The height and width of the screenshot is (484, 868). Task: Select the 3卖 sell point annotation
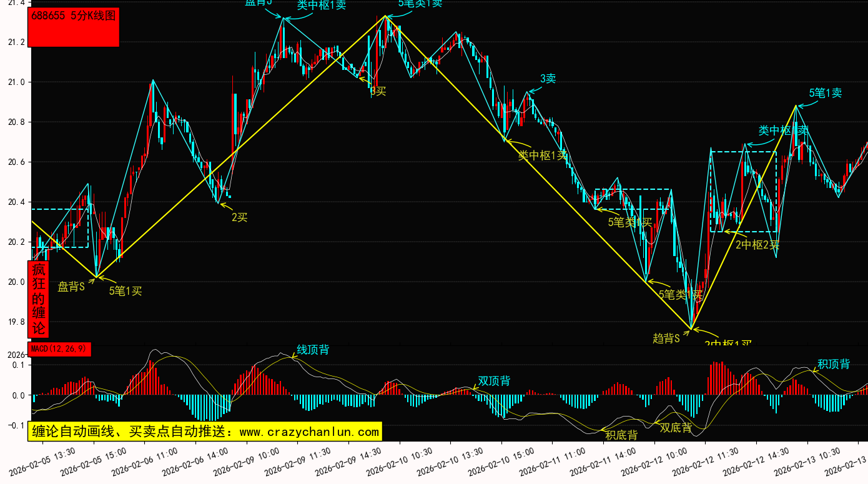[548, 78]
